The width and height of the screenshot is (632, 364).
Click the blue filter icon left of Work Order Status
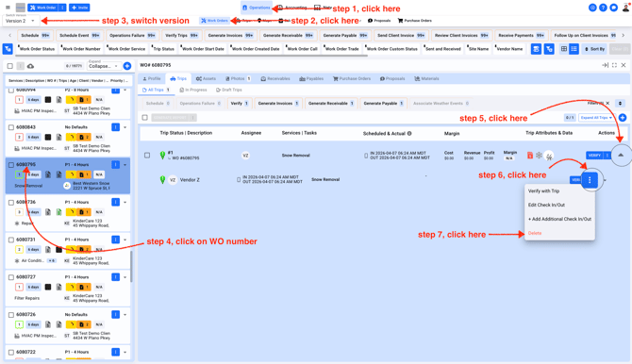tap(8, 49)
